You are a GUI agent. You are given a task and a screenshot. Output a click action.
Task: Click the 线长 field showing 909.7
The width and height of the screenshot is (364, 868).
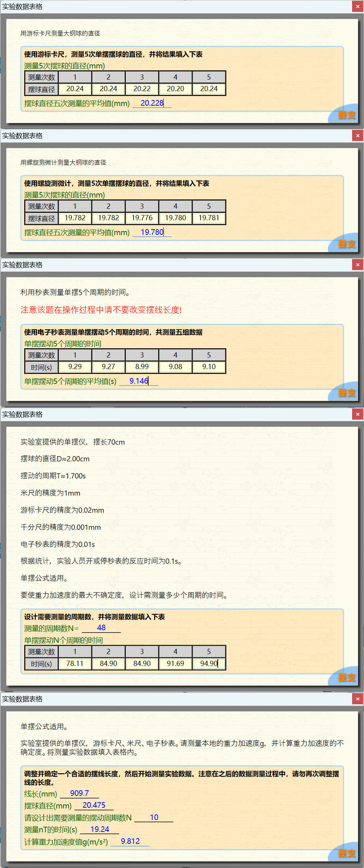(x=79, y=793)
